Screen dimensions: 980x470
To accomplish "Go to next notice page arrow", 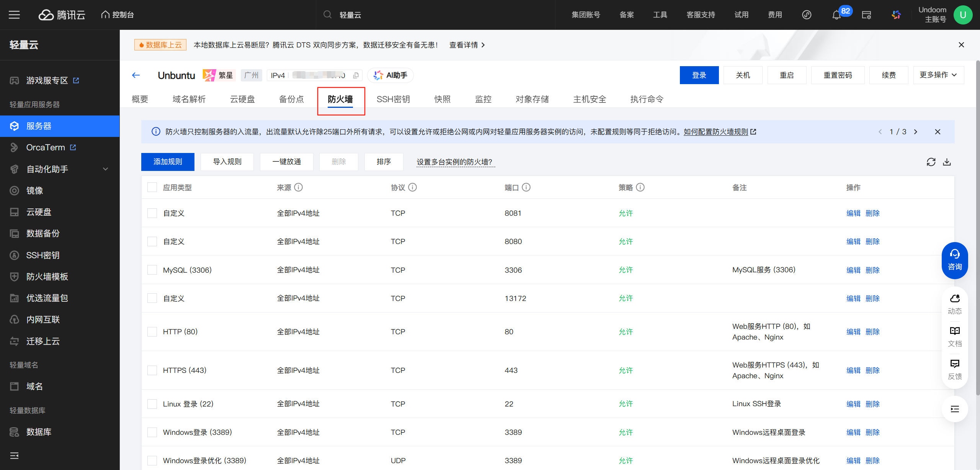I will pyautogui.click(x=916, y=132).
